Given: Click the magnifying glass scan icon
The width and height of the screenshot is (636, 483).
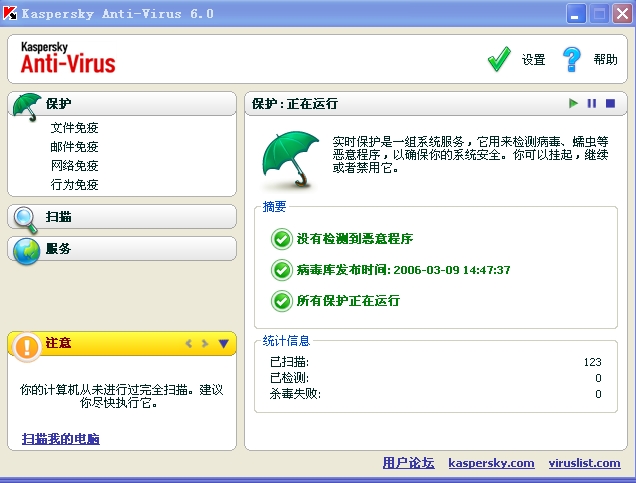Looking at the screenshot, I should pos(26,220).
